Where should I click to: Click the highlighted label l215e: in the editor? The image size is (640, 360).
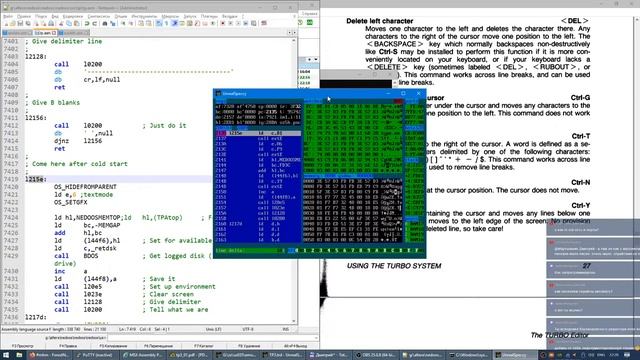point(36,179)
